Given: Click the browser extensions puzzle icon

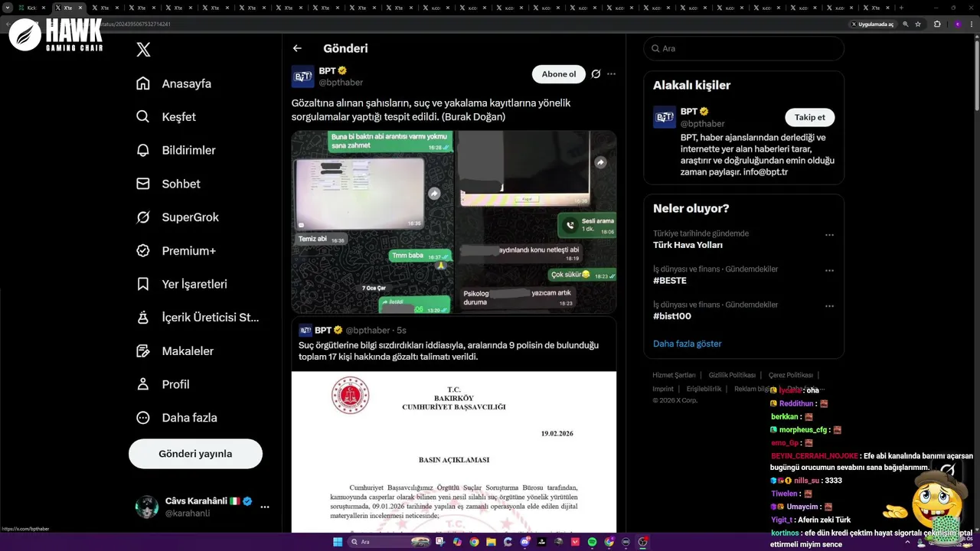Looking at the screenshot, I should coord(937,24).
